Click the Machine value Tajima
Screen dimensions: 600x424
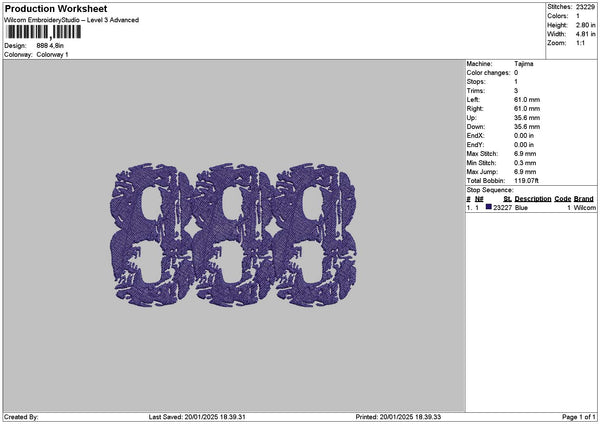point(523,63)
